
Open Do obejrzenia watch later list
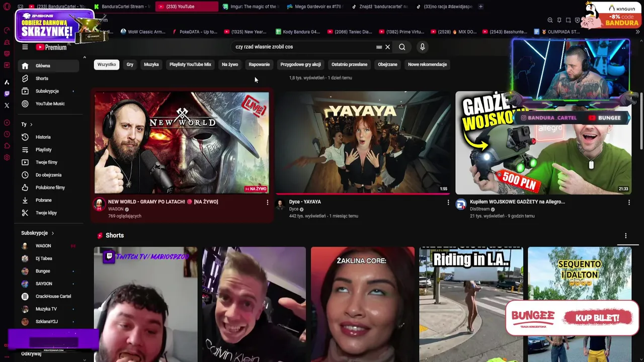pyautogui.click(x=49, y=175)
